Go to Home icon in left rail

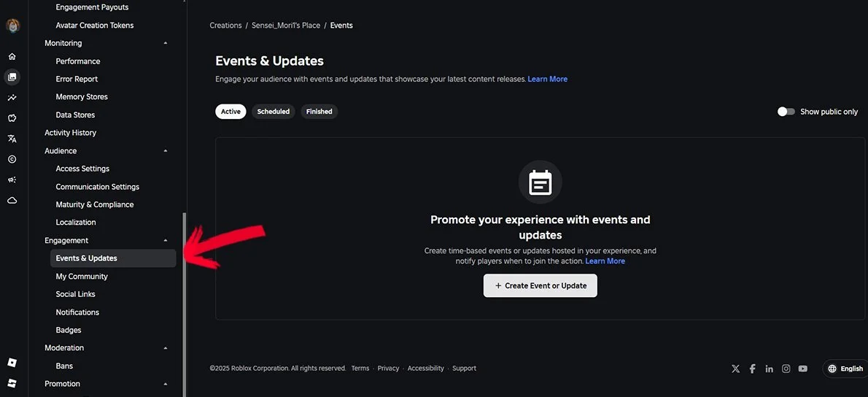(x=12, y=56)
